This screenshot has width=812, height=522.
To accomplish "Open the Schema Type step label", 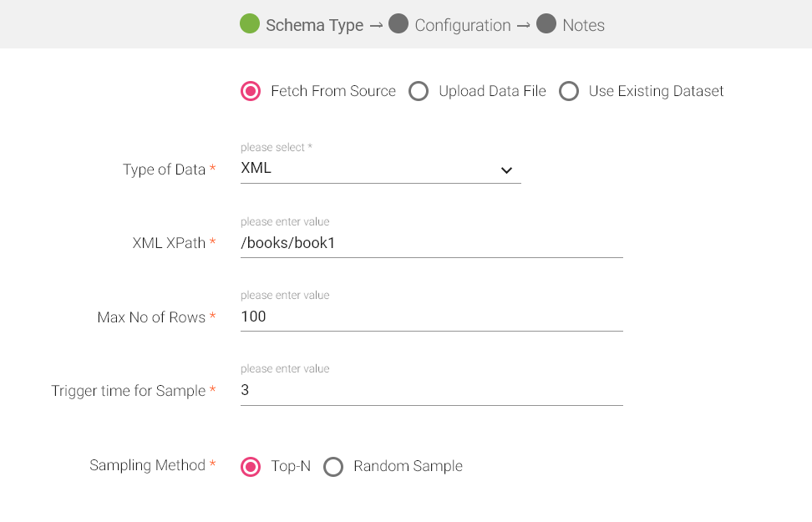I will click(314, 25).
